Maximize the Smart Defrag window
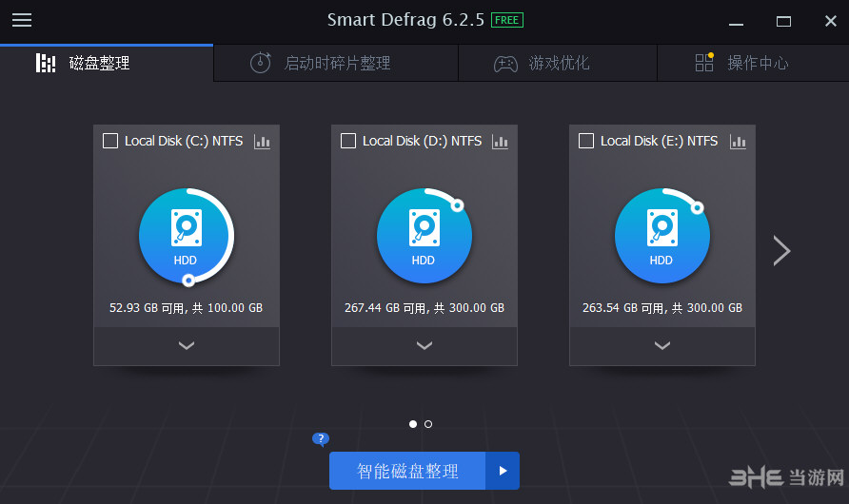This screenshot has height=504, width=849. 783,22
